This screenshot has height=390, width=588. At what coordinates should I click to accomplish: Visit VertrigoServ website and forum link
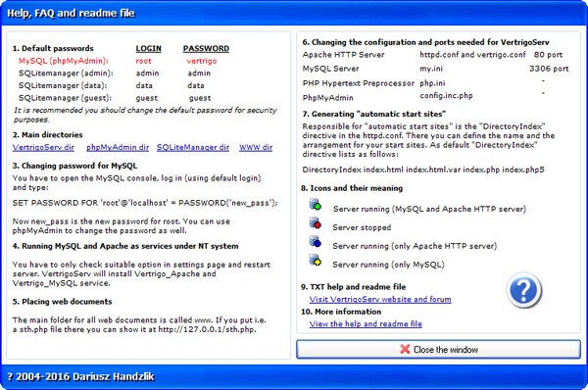click(380, 299)
